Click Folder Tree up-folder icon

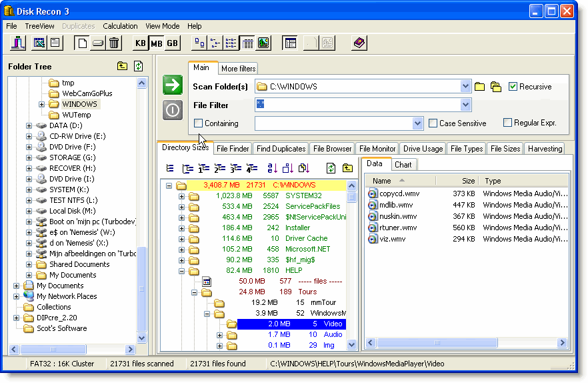[x=122, y=66]
